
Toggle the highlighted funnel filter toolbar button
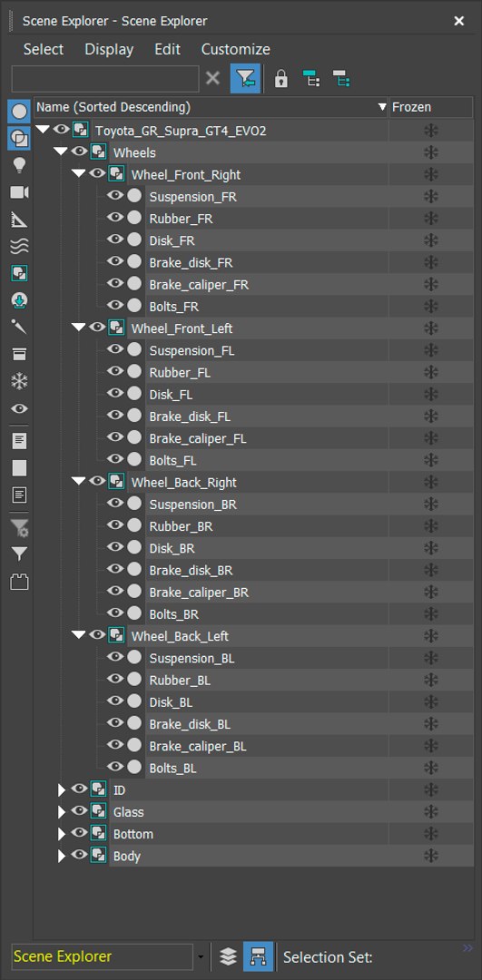[x=245, y=79]
